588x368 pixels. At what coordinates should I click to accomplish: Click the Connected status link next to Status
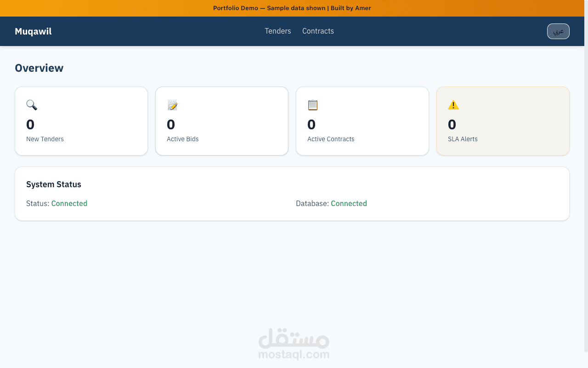[69, 203]
